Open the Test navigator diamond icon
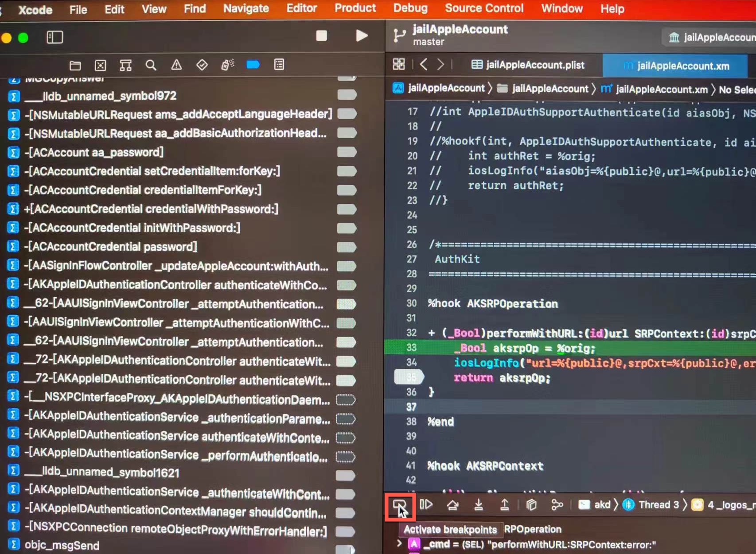This screenshot has width=756, height=554. (x=202, y=65)
